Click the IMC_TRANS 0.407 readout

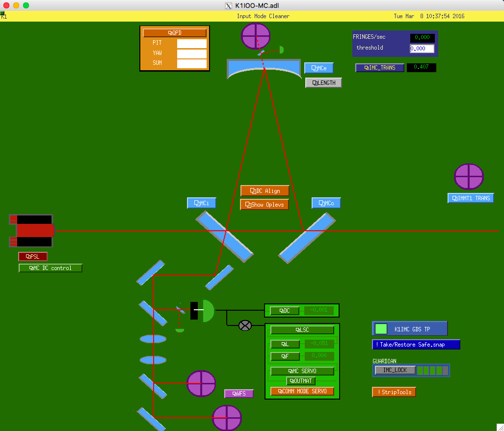click(422, 67)
